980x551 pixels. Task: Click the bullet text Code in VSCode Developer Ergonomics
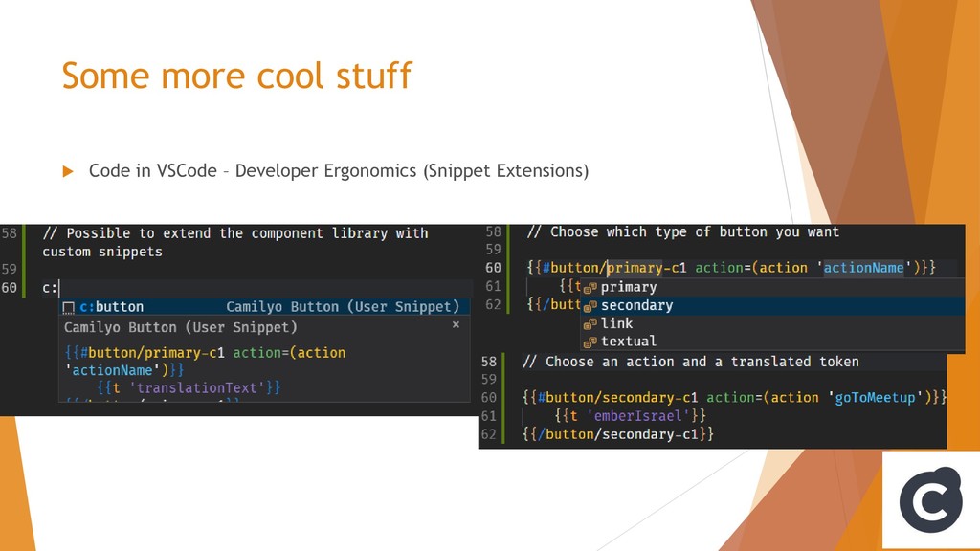[339, 170]
